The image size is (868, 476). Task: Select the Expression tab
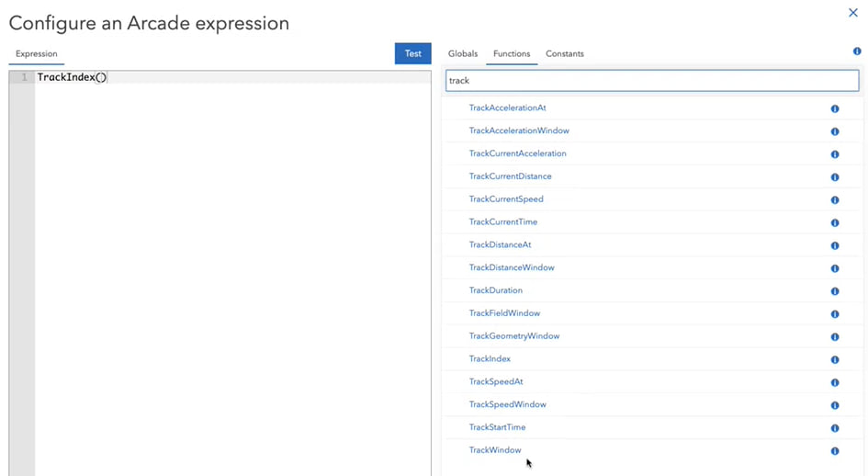[37, 54]
